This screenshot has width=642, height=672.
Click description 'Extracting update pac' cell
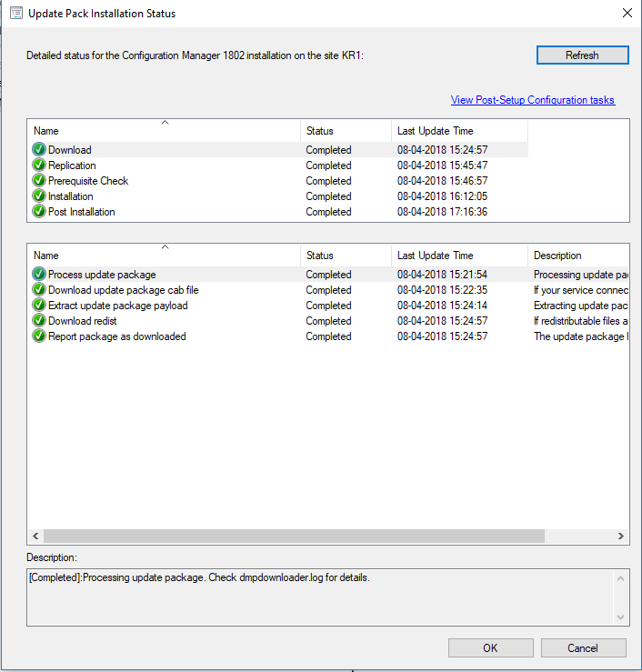click(x=581, y=306)
